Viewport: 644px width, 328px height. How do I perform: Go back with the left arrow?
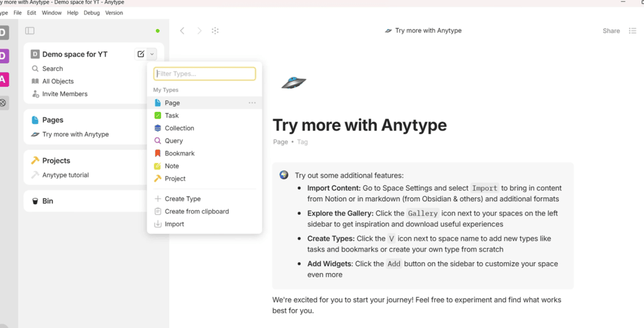tap(182, 31)
